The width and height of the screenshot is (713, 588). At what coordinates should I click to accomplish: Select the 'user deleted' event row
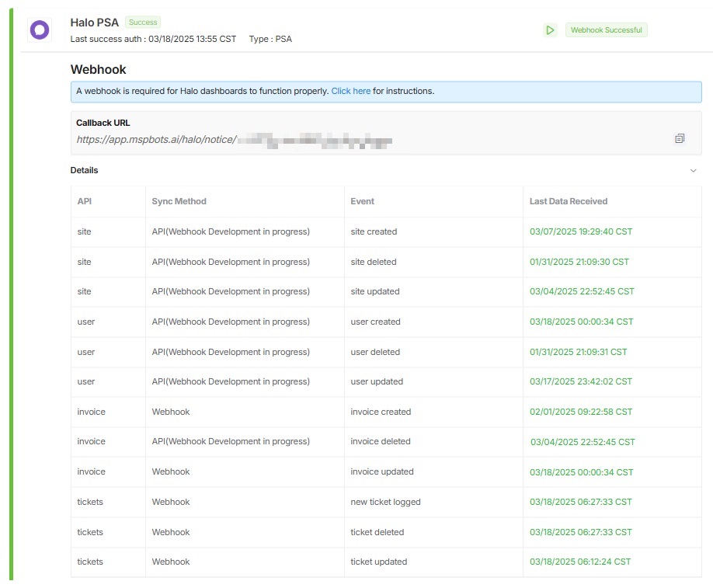click(375, 352)
